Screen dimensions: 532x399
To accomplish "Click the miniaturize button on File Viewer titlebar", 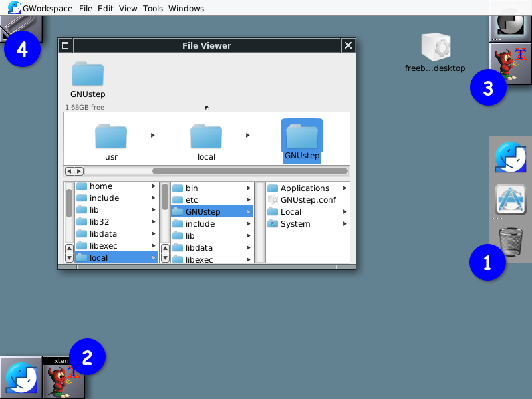I will pos(65,45).
